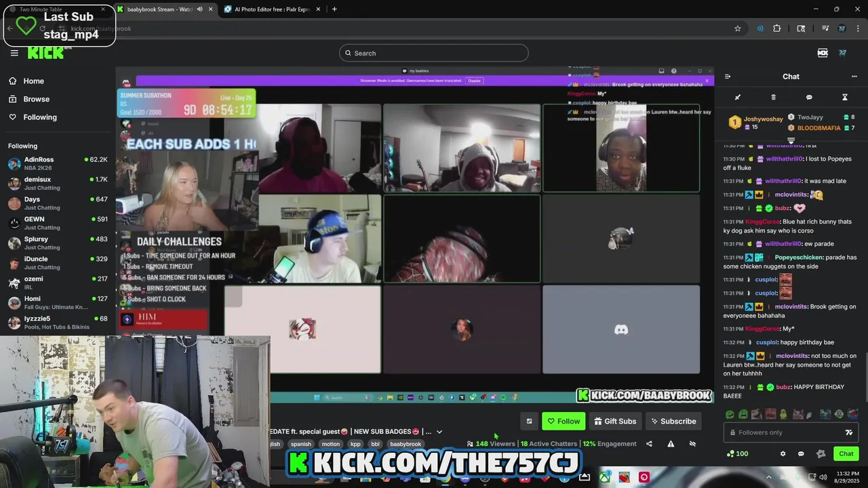Disable streamer mode in embedded stream

(x=474, y=81)
